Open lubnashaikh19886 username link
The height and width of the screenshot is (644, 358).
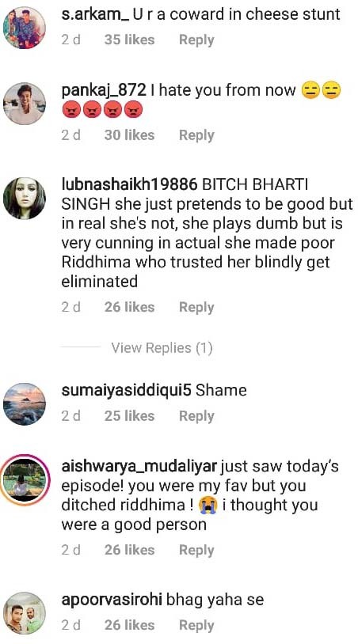[129, 185]
